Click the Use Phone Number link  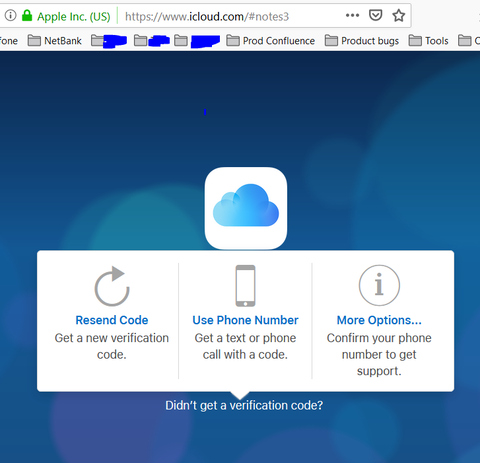coord(245,320)
